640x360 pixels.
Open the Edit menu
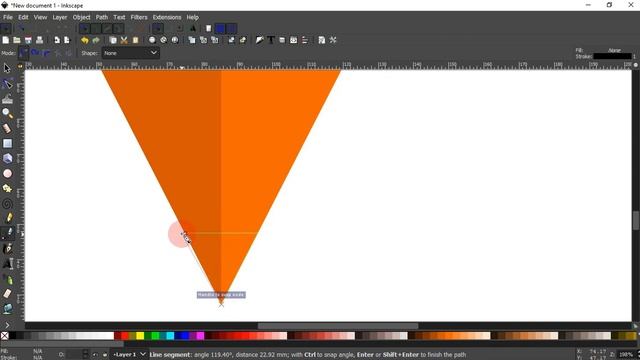pyautogui.click(x=23, y=17)
